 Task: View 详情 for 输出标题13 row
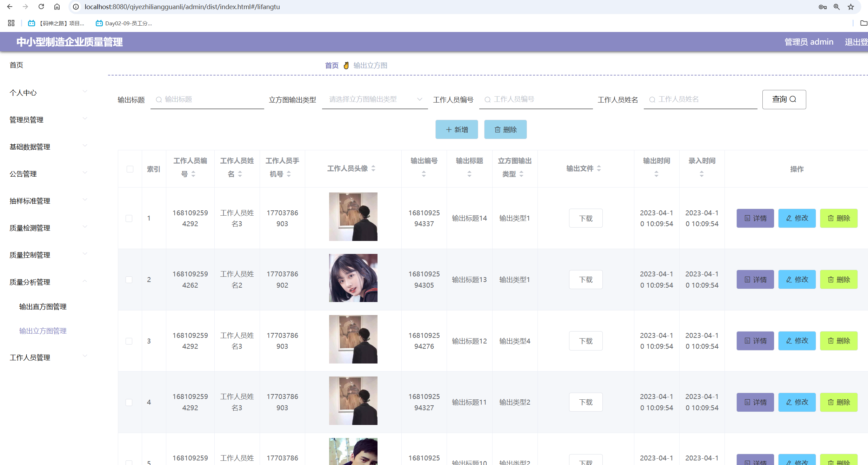pyautogui.click(x=755, y=280)
